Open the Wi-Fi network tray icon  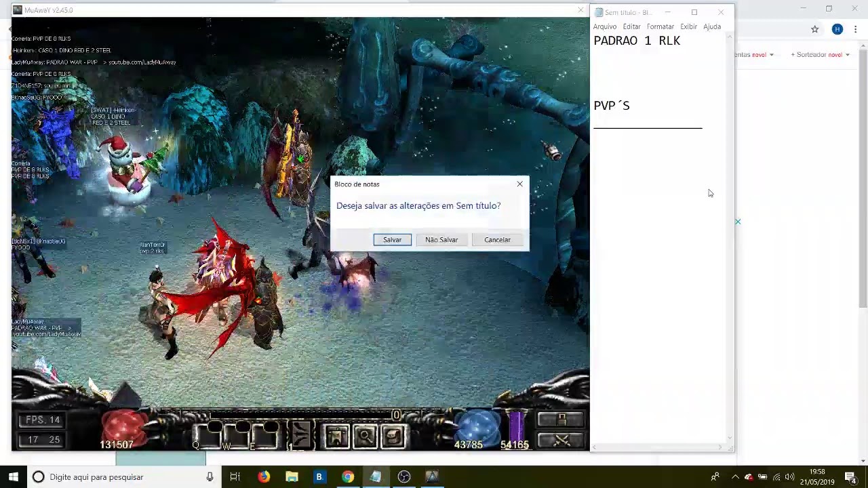776,477
